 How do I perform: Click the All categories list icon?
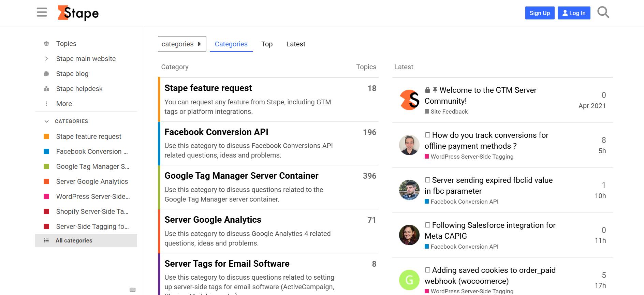tap(46, 240)
